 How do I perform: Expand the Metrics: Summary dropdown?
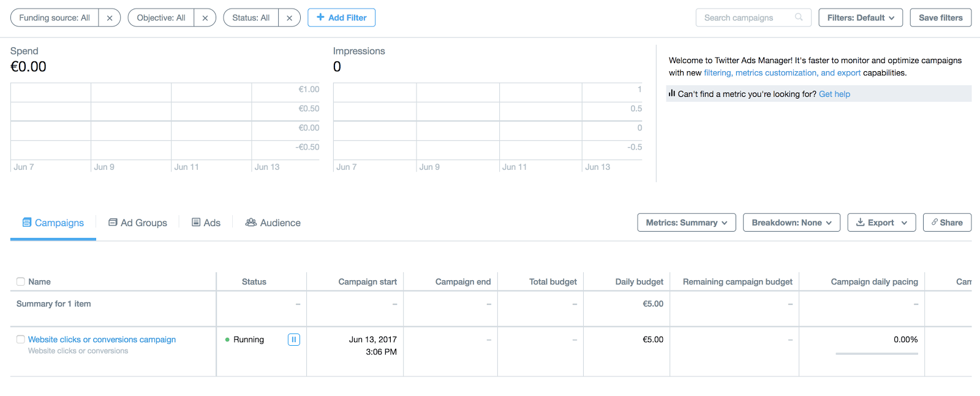(x=686, y=223)
